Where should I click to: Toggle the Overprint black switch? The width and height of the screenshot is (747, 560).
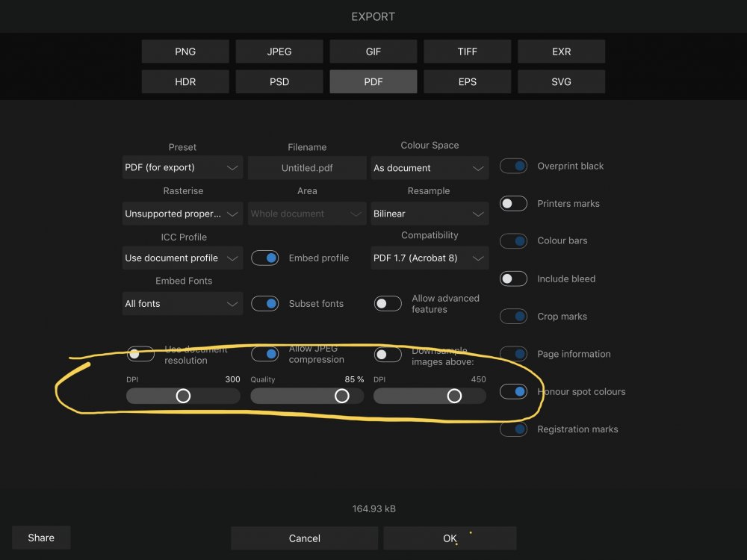[x=513, y=166]
